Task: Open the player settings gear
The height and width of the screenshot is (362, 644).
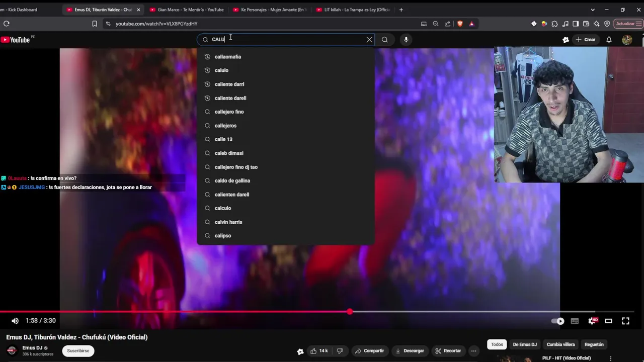Action: click(x=592, y=321)
